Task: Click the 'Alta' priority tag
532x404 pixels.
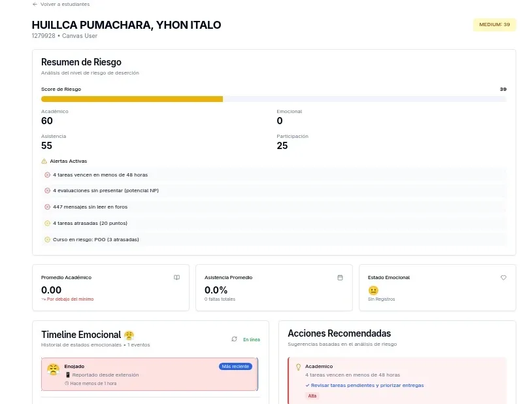Action: [312, 396]
